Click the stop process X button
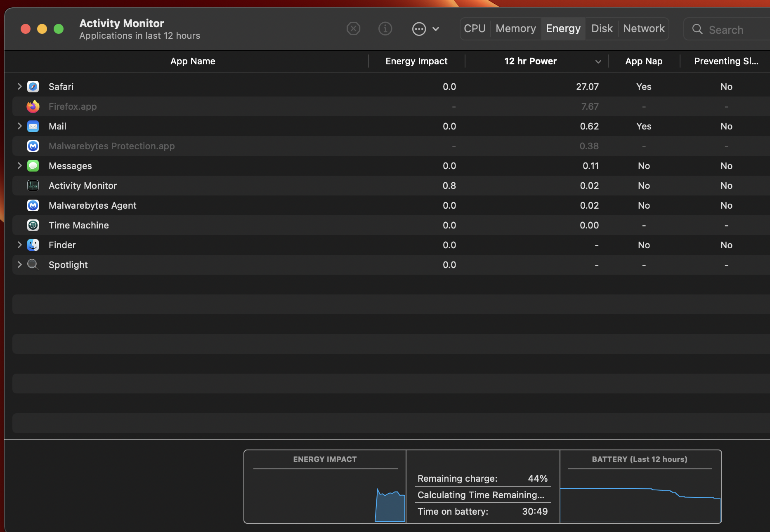Screen dimensions: 770x532 353,28
